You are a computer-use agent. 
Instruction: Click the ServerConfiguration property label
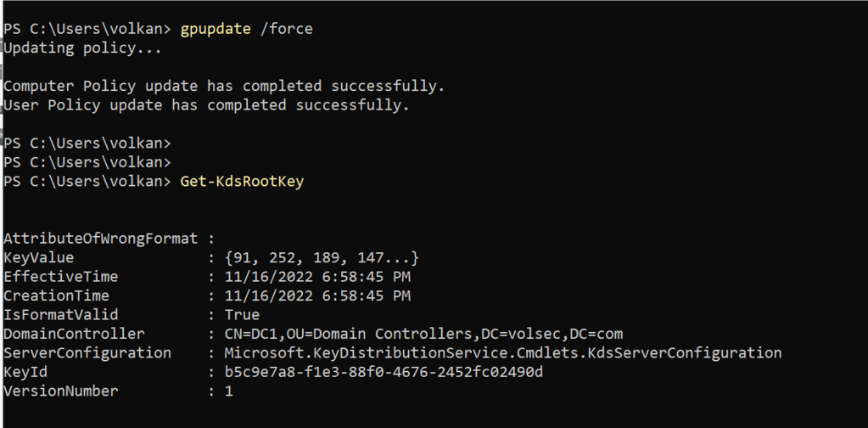click(x=87, y=352)
